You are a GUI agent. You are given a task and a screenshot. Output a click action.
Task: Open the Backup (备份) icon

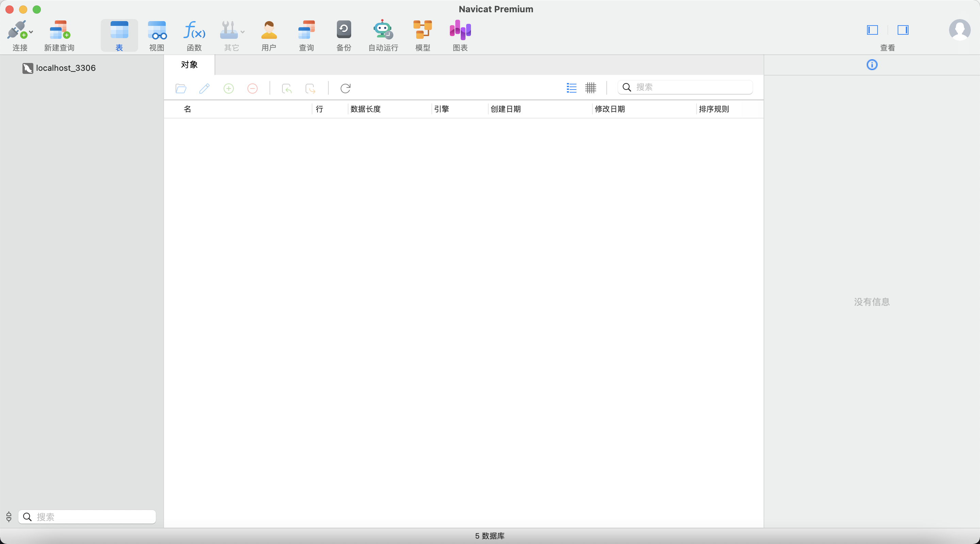[x=344, y=30]
